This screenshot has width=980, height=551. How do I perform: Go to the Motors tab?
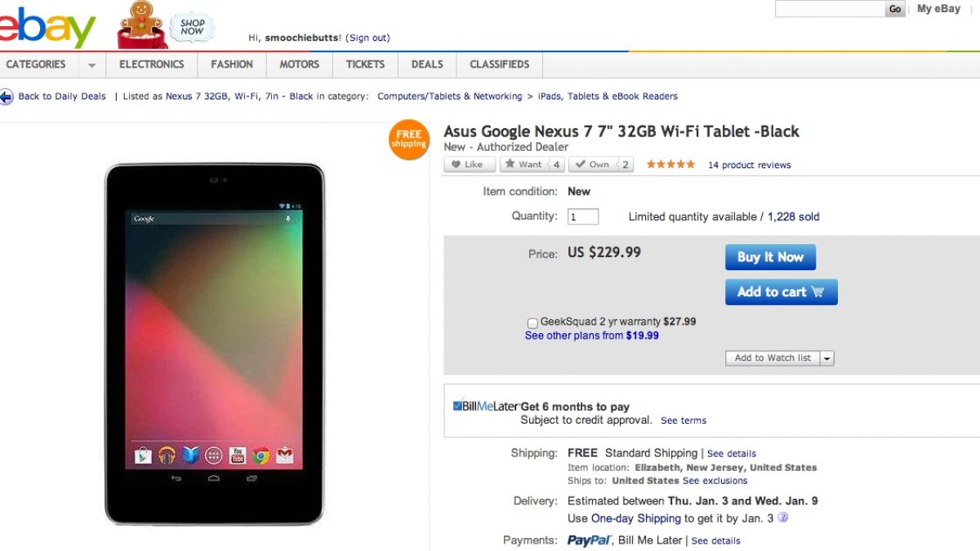pos(300,64)
